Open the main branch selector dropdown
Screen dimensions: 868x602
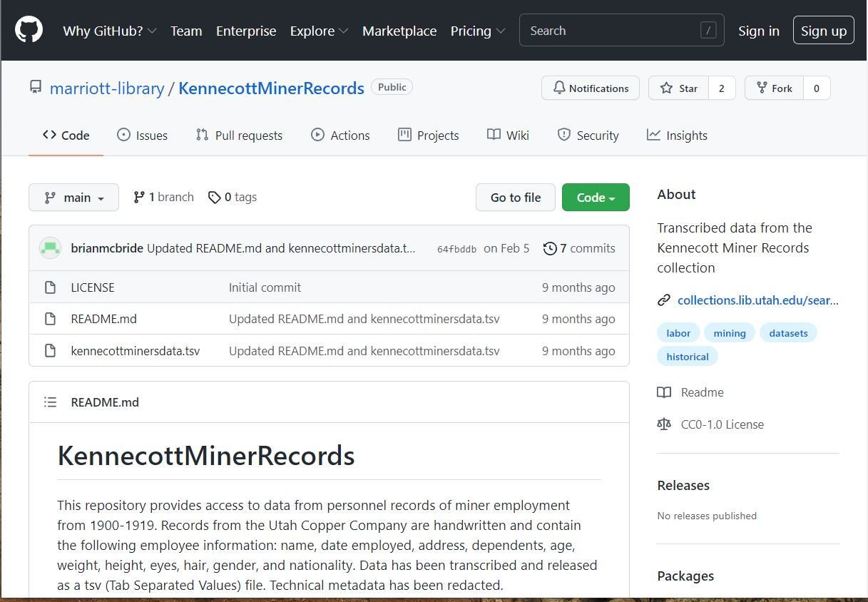click(73, 198)
